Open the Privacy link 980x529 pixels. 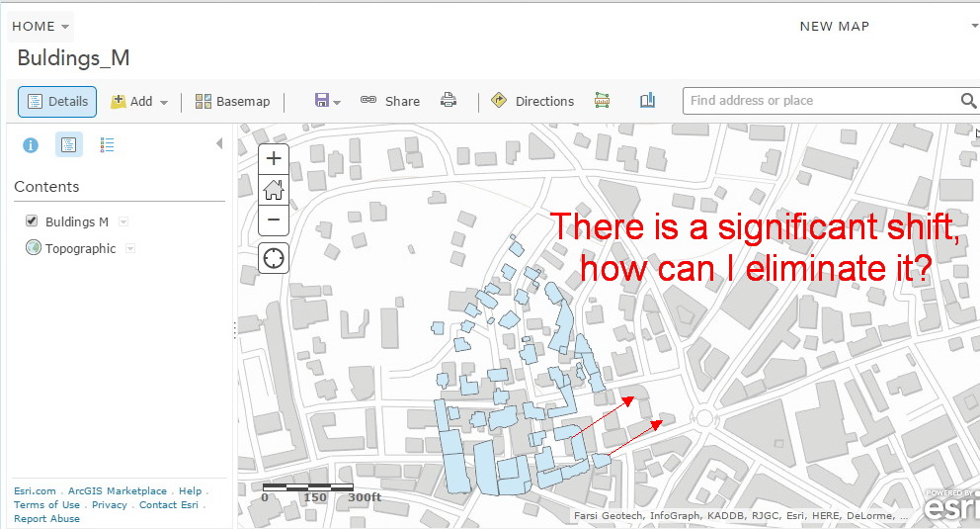(110, 504)
